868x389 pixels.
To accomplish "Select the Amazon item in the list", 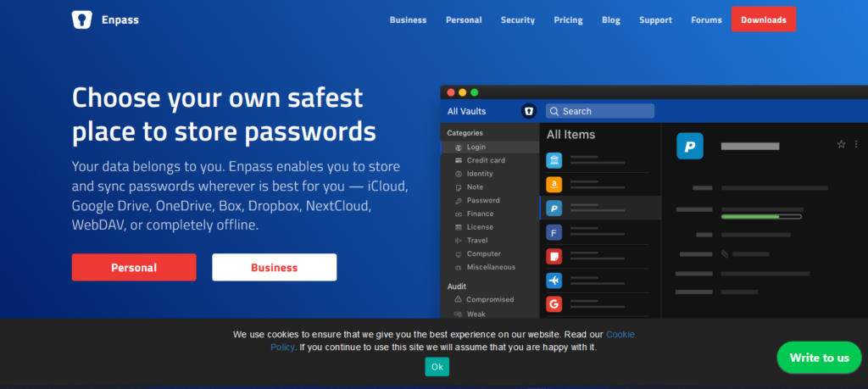I will click(x=600, y=184).
